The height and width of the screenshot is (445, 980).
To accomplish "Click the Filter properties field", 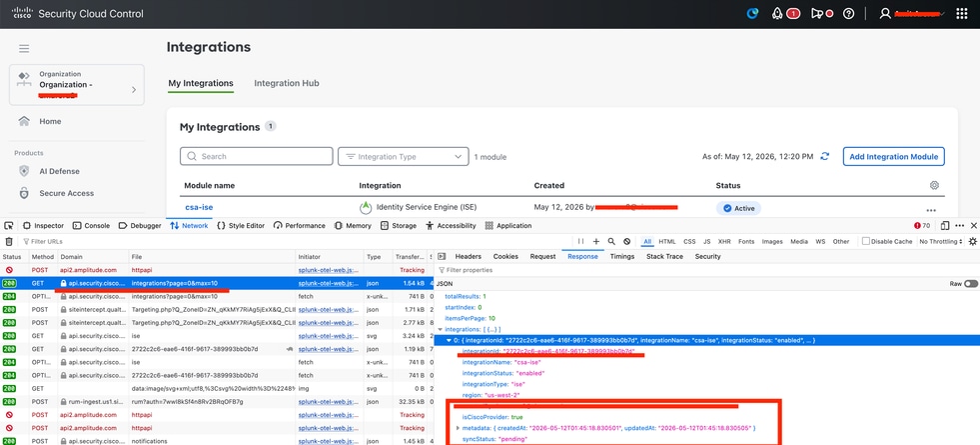I will tap(706, 270).
